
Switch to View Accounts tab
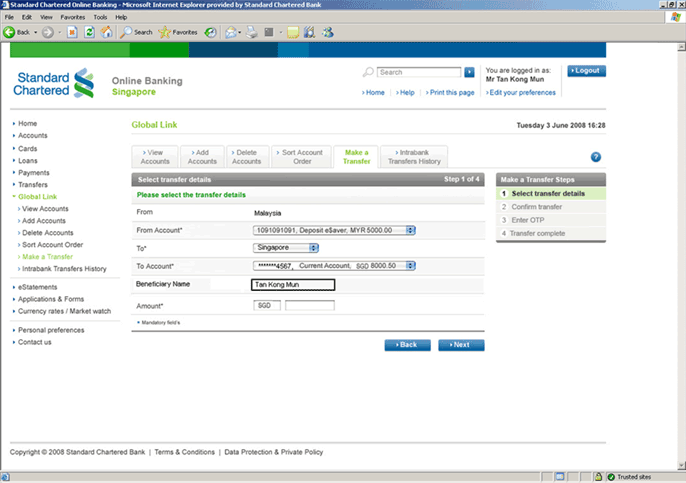point(155,157)
